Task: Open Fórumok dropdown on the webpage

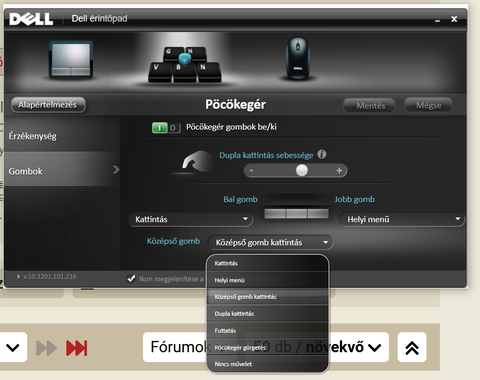Action: [178, 347]
